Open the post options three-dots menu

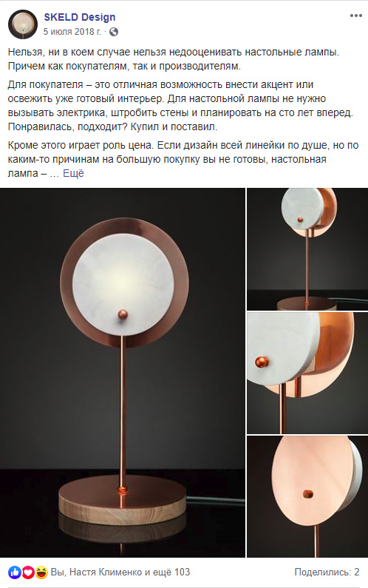pos(355,16)
